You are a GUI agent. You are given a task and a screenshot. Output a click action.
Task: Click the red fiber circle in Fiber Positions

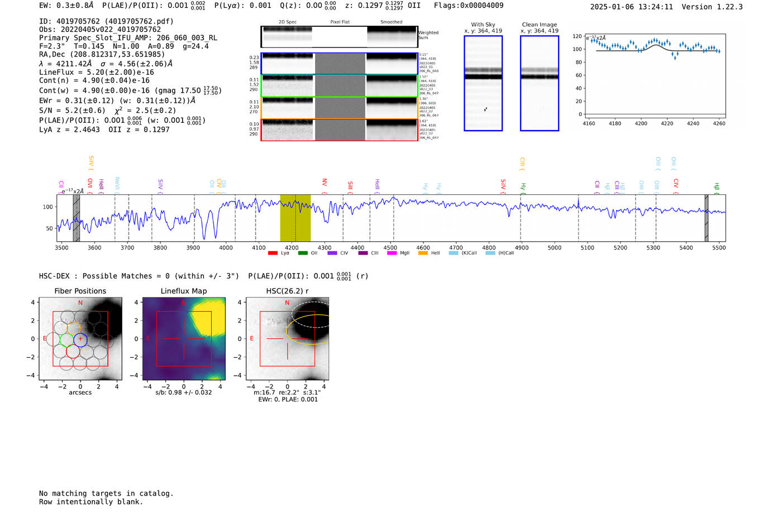click(x=73, y=351)
